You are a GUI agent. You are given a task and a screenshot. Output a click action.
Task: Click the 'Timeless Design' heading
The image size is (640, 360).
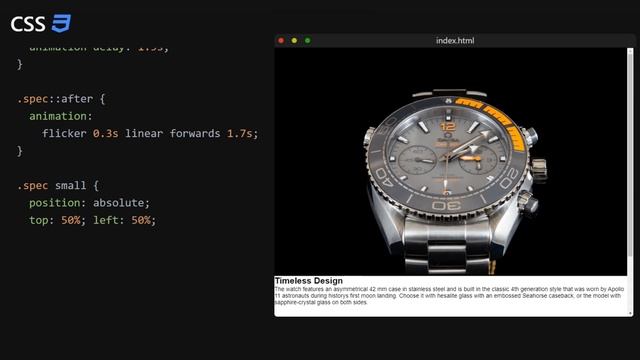pos(309,280)
